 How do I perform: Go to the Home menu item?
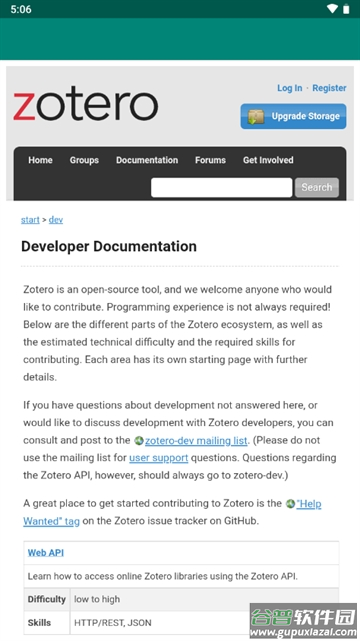pos(40,160)
